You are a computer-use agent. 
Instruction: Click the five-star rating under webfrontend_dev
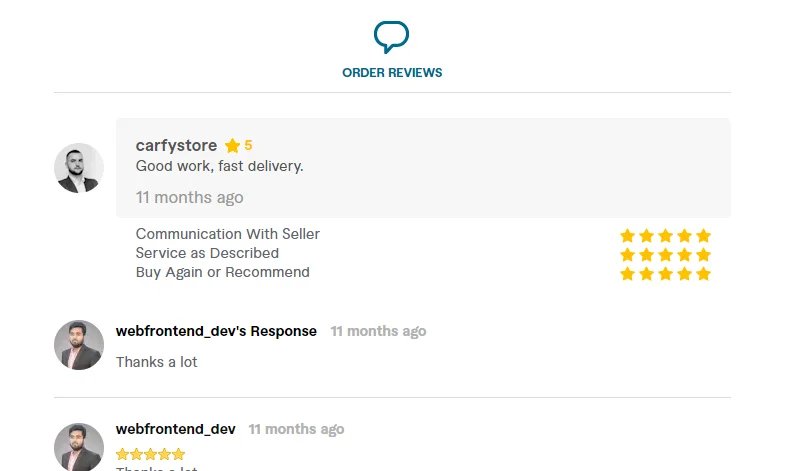(151, 454)
